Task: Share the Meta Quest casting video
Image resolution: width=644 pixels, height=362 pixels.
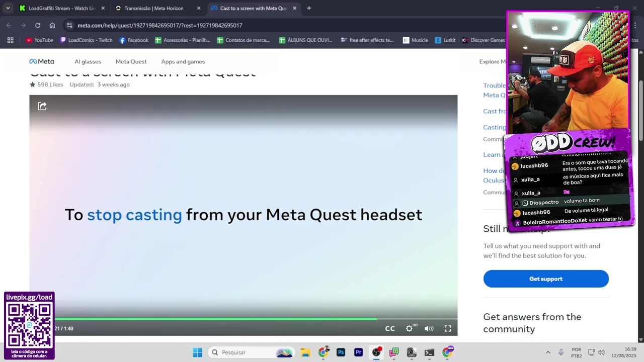Action: coord(42,106)
